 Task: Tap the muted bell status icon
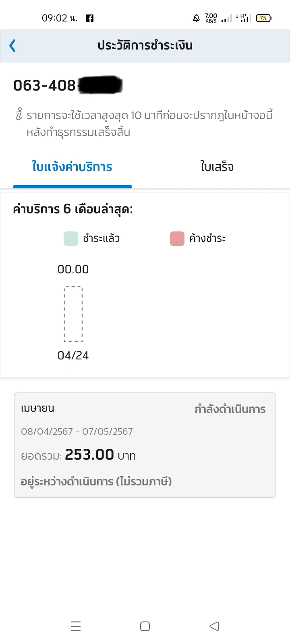[196, 18]
